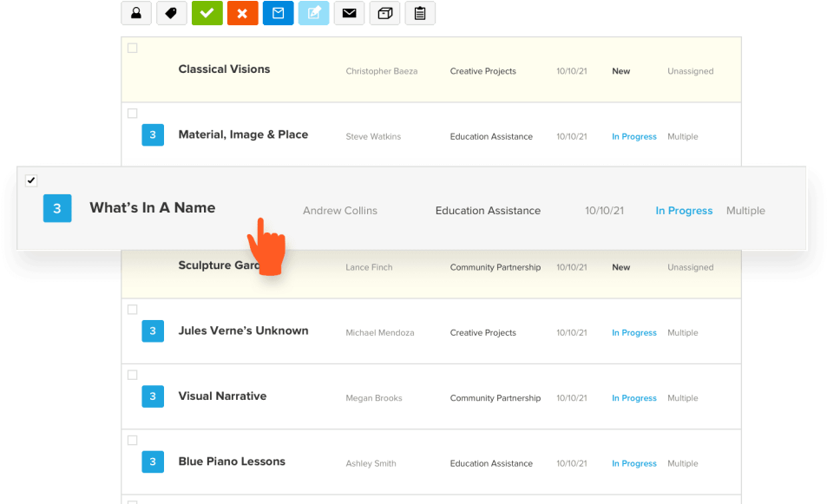Viewport: 827px width, 504px height.
Task: Click Education Assistance in What's In A Name row
Action: (x=488, y=210)
